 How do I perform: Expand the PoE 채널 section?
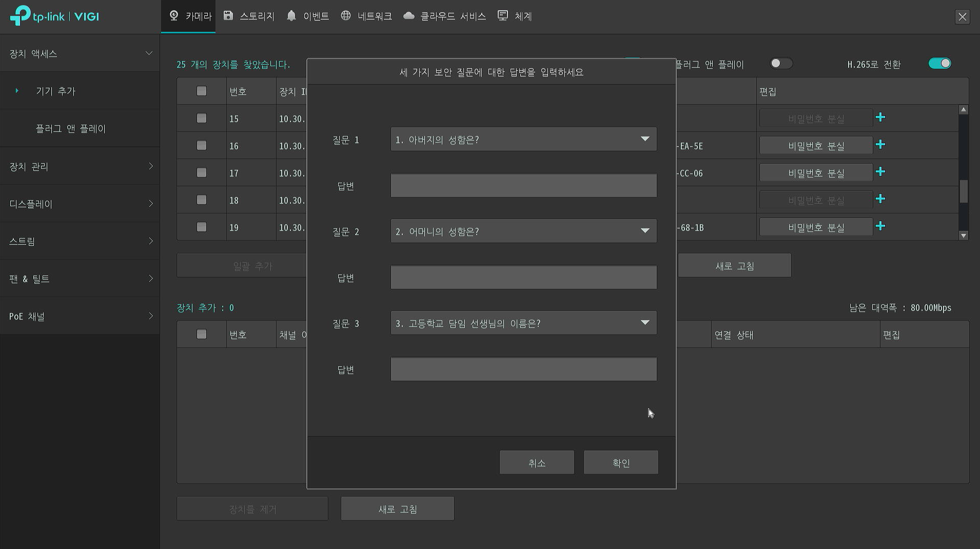tap(80, 316)
